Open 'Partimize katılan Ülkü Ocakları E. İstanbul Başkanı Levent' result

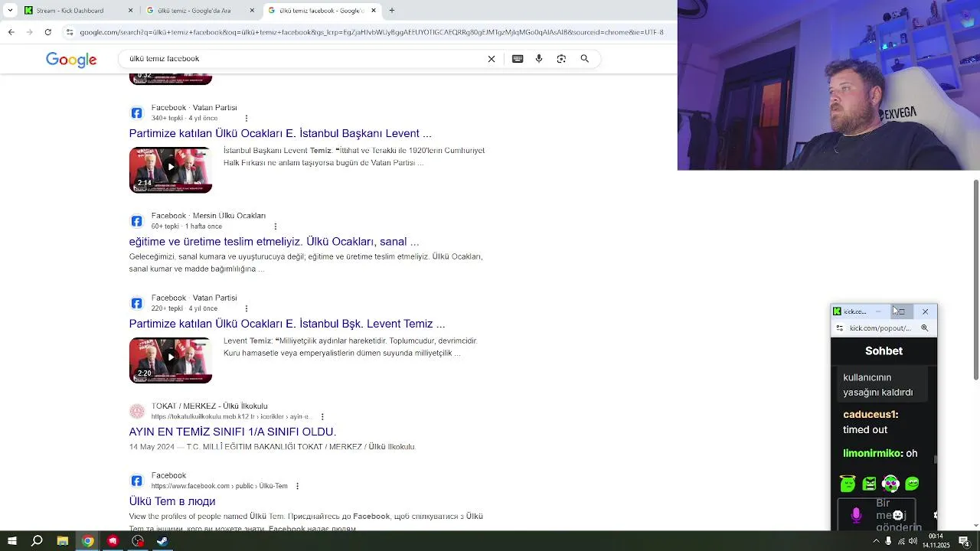pyautogui.click(x=280, y=133)
